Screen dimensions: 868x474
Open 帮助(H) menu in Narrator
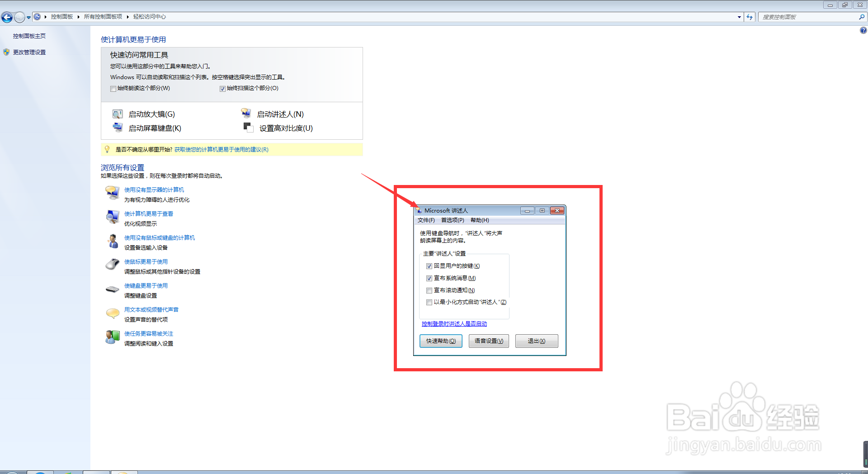[x=480, y=220]
